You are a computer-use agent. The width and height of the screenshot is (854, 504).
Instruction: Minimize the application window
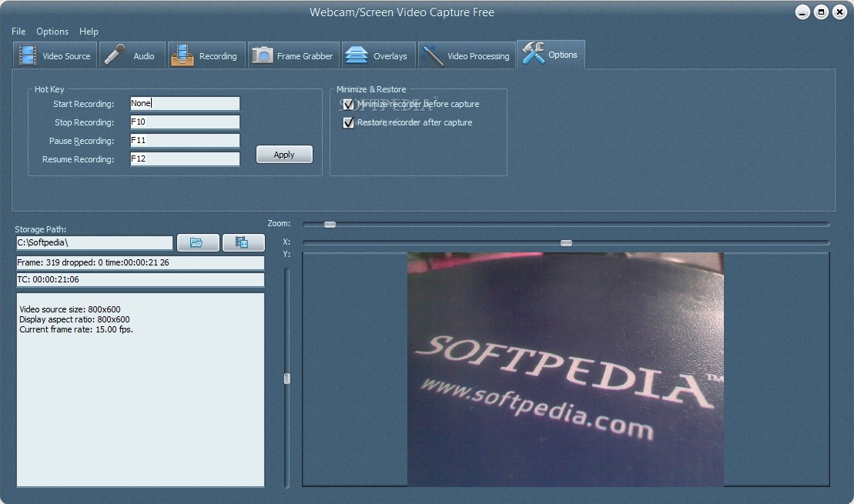pos(803,12)
